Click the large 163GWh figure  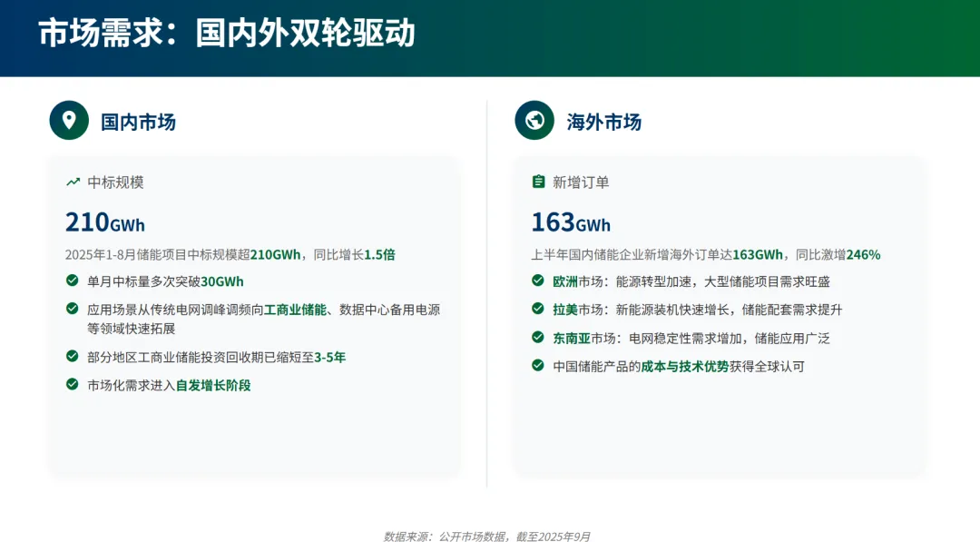(x=571, y=222)
